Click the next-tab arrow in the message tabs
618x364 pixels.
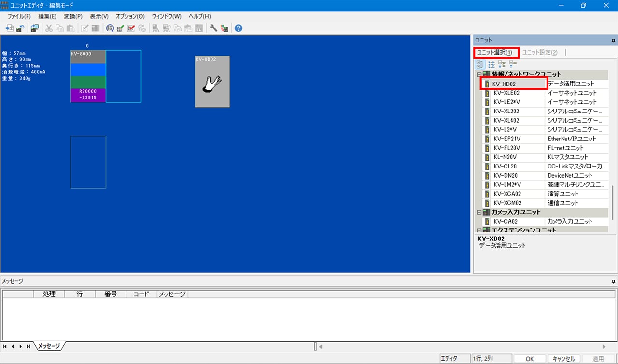21,346
